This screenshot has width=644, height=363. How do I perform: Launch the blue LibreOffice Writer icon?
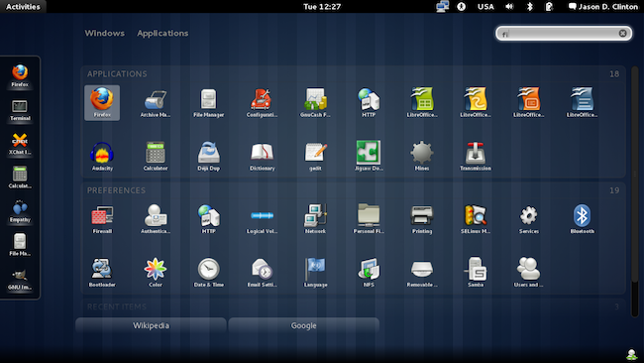pos(582,103)
